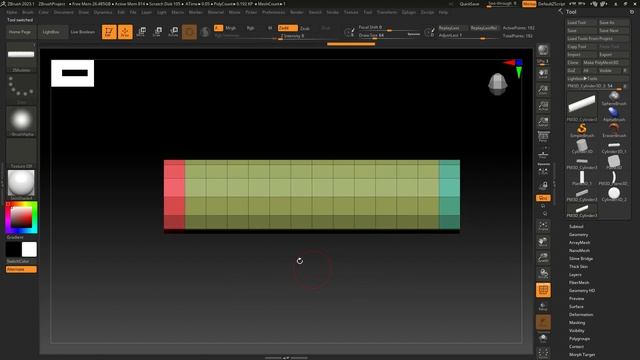The image size is (640, 360).
Task: Toggle the Alternate button under SwitchColor
Action: coord(21,269)
